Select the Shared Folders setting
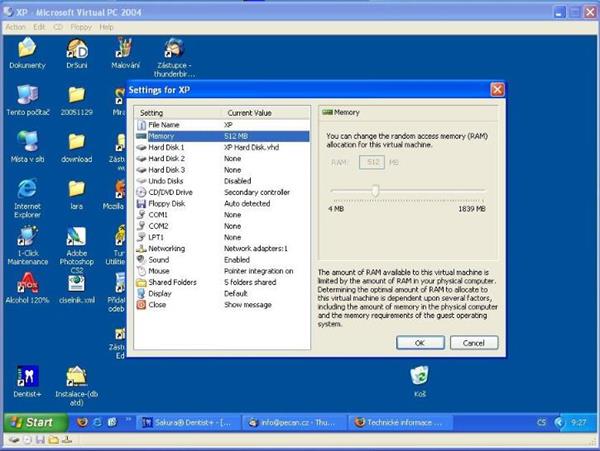600x451 pixels. point(222,282)
